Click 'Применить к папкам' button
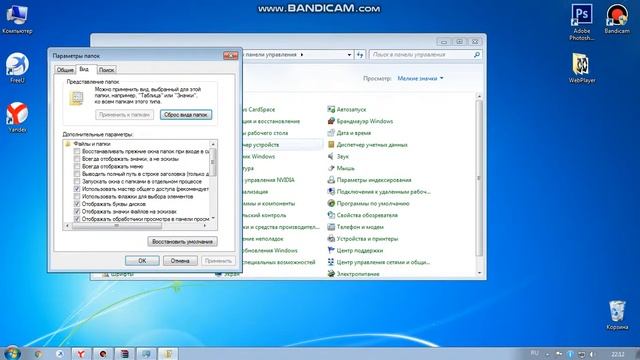 124,115
